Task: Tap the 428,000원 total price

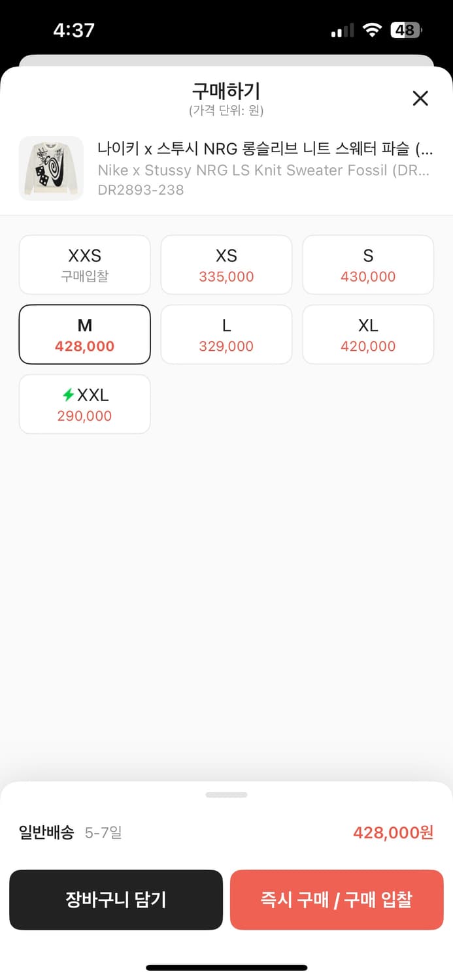Action: [393, 832]
